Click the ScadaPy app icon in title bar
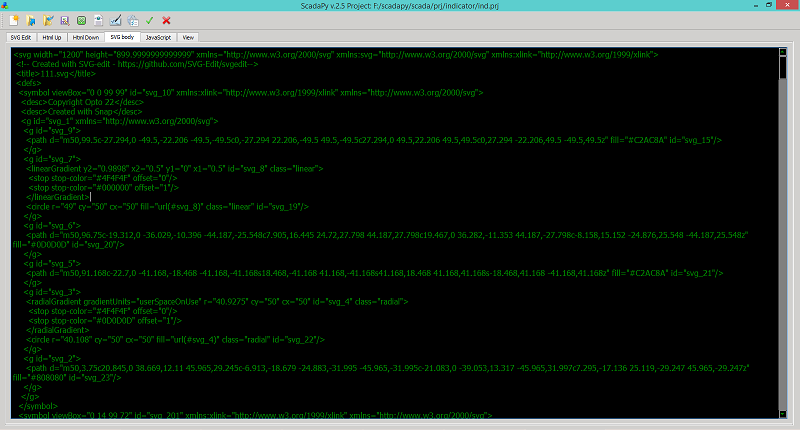The height and width of the screenshot is (430, 800). (x=5, y=5)
